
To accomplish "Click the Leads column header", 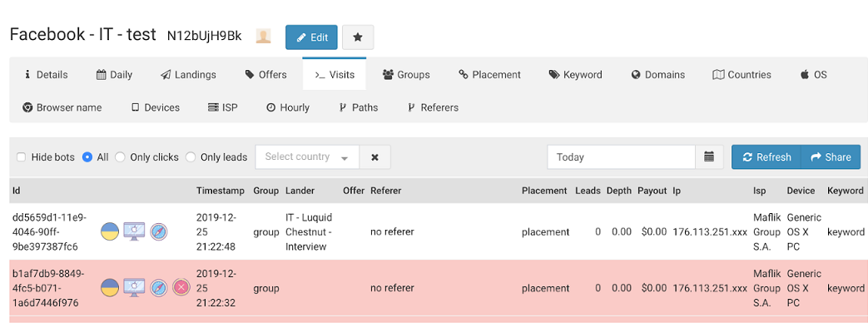I will coord(588,191).
